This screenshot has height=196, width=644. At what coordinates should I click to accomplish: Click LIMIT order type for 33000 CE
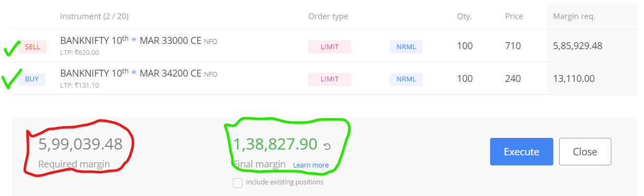coord(329,46)
